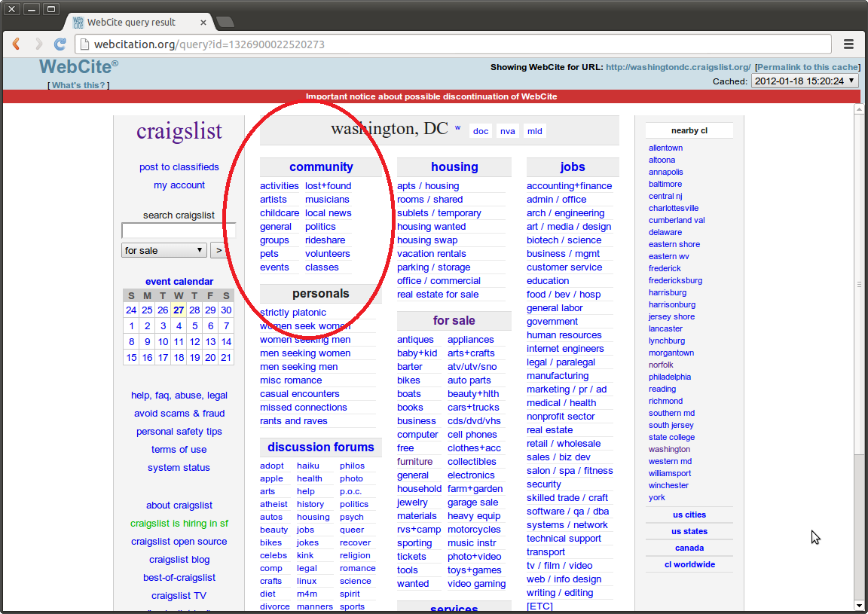The width and height of the screenshot is (868, 614).
Task: Open 'lost+found' community link
Action: point(328,185)
